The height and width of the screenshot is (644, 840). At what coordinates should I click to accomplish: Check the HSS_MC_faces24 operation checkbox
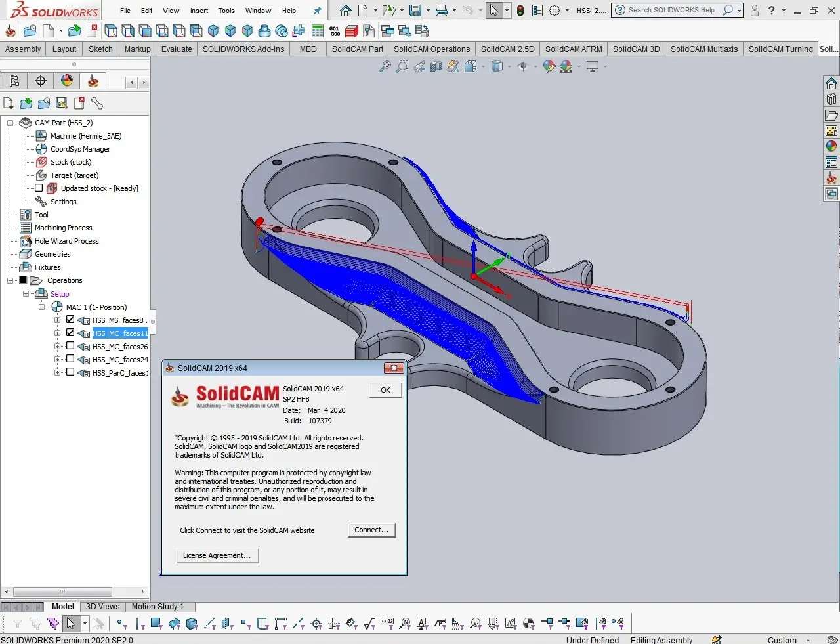pyautogui.click(x=70, y=359)
